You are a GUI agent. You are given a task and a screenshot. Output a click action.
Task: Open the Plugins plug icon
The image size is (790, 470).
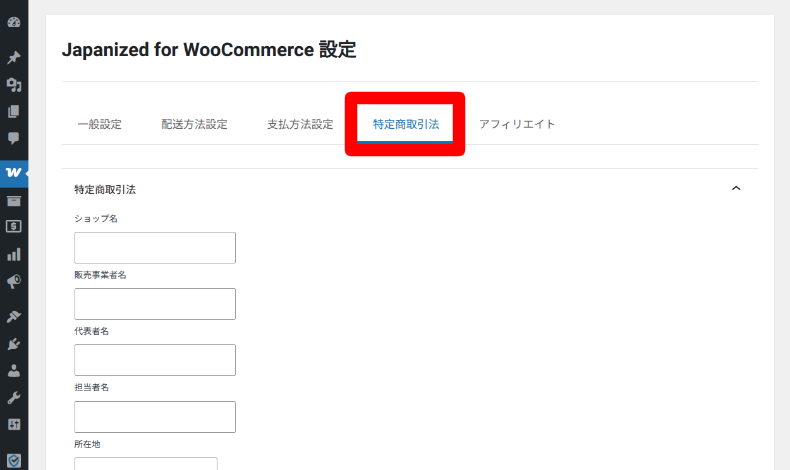[14, 344]
